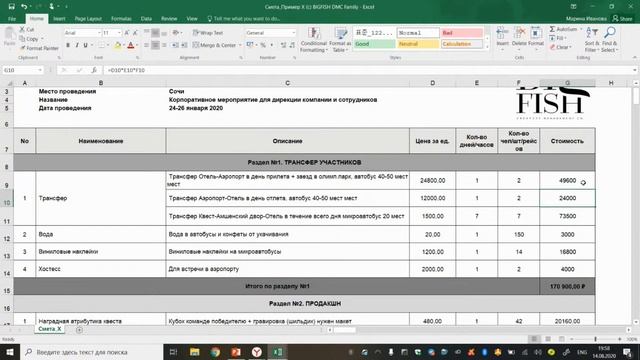Add a new sheet with plus icon
The height and width of the screenshot is (360, 640).
coord(79,330)
